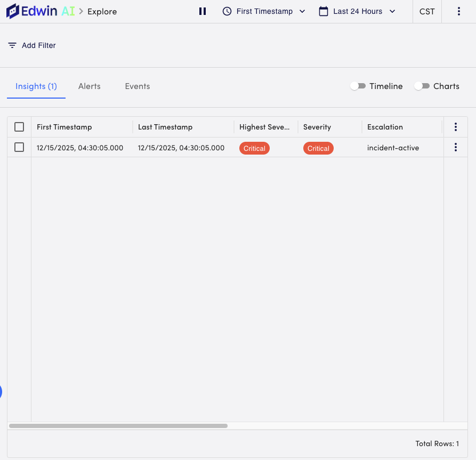
Task: Open the Last 24 Hours time range dropdown
Action: (392, 11)
